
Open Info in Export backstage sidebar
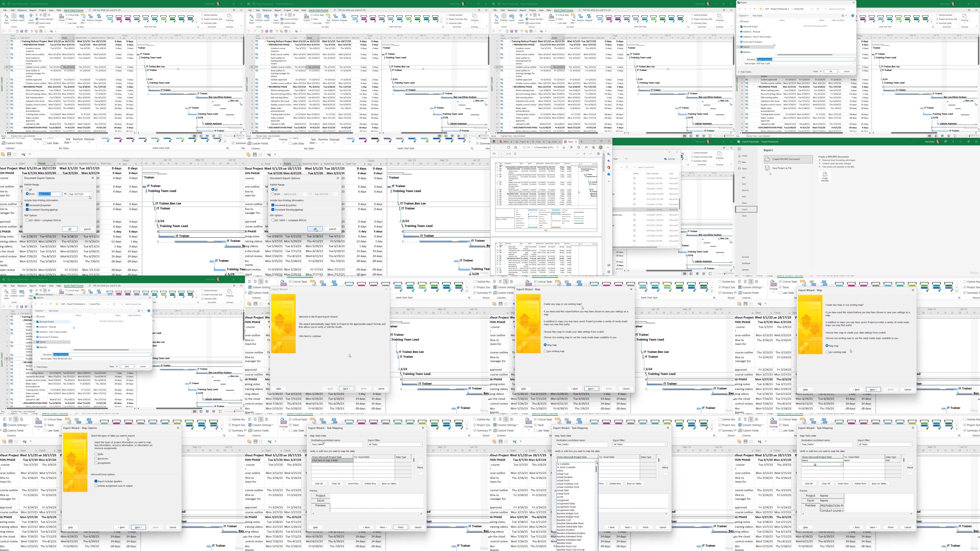click(x=743, y=177)
